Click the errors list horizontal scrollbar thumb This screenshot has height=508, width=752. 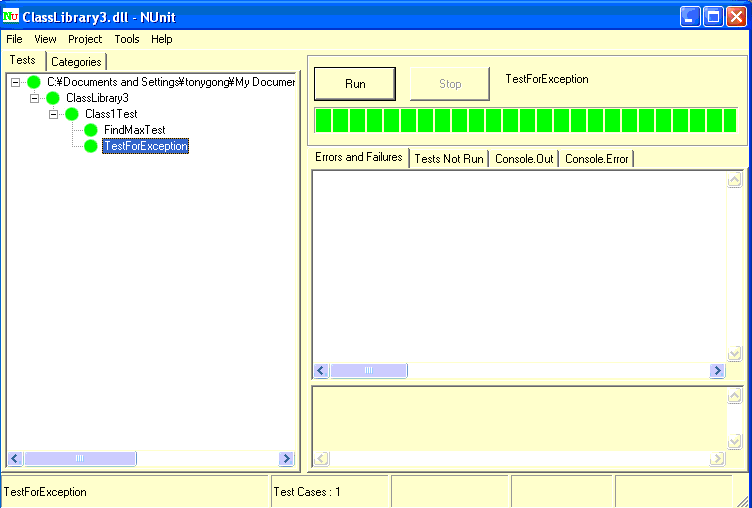coord(369,370)
